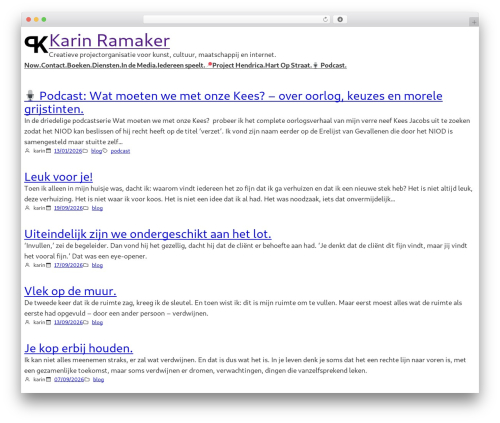Open In de Media from the navigation
The image size is (500, 423).
click(x=138, y=65)
